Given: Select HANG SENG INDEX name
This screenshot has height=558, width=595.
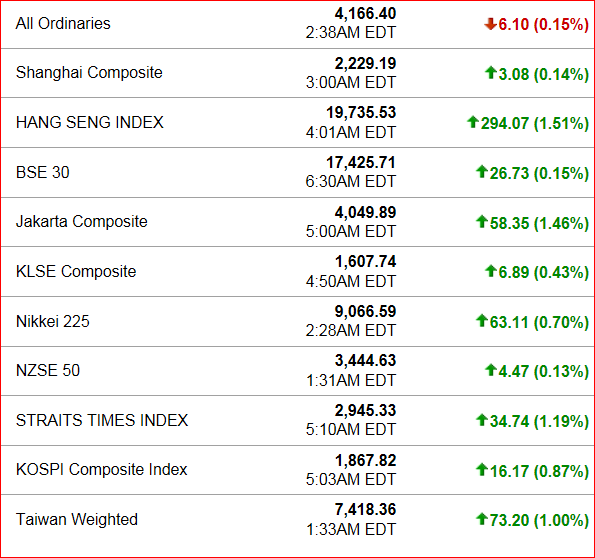Looking at the screenshot, I should click(x=90, y=122).
